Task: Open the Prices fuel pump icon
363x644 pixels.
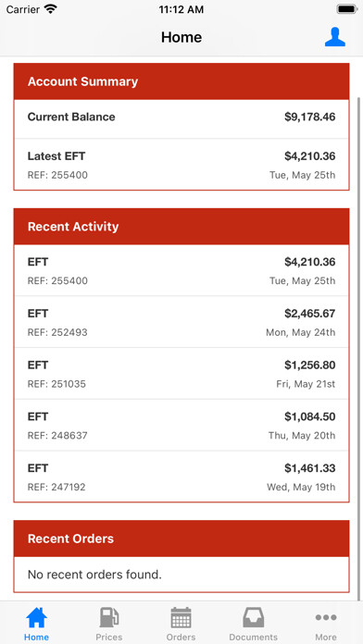Action: click(x=109, y=618)
